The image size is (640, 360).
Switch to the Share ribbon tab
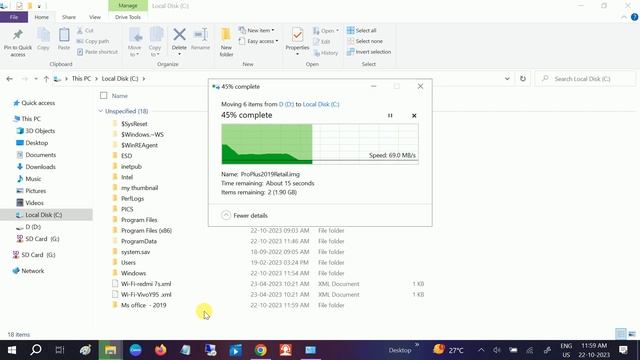tap(69, 17)
